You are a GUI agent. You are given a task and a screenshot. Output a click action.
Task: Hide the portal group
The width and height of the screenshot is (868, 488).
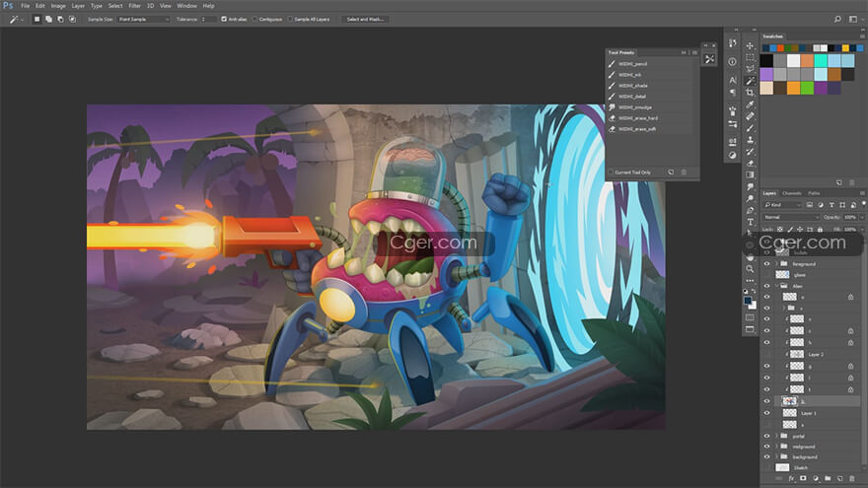pyautogui.click(x=766, y=436)
